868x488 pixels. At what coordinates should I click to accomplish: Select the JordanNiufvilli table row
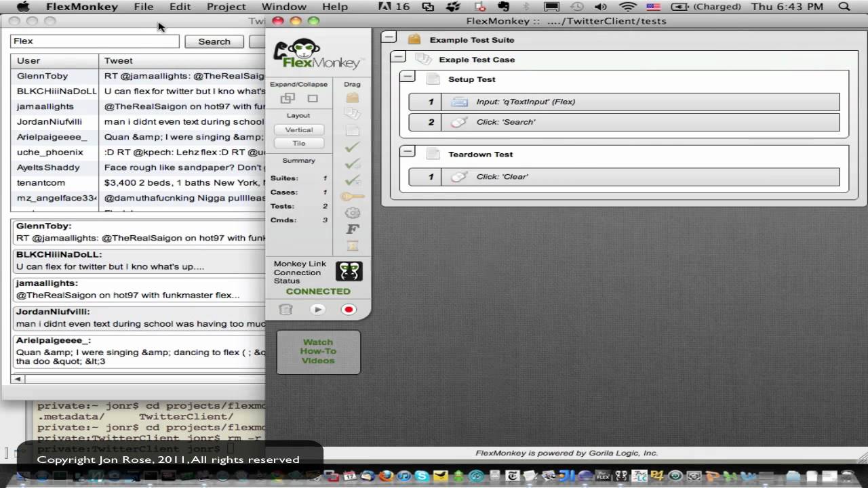click(x=138, y=121)
